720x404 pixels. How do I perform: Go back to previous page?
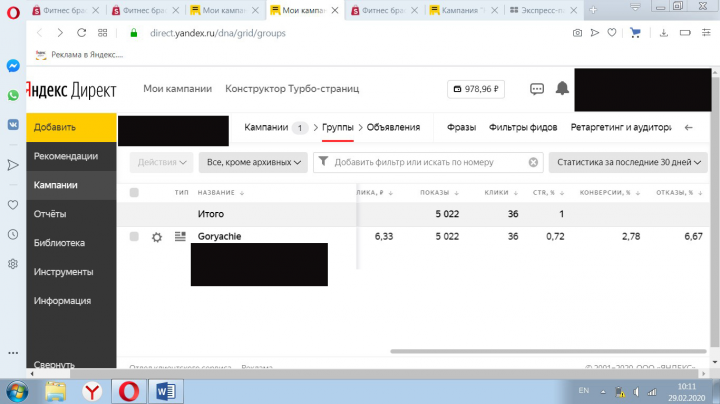point(39,33)
